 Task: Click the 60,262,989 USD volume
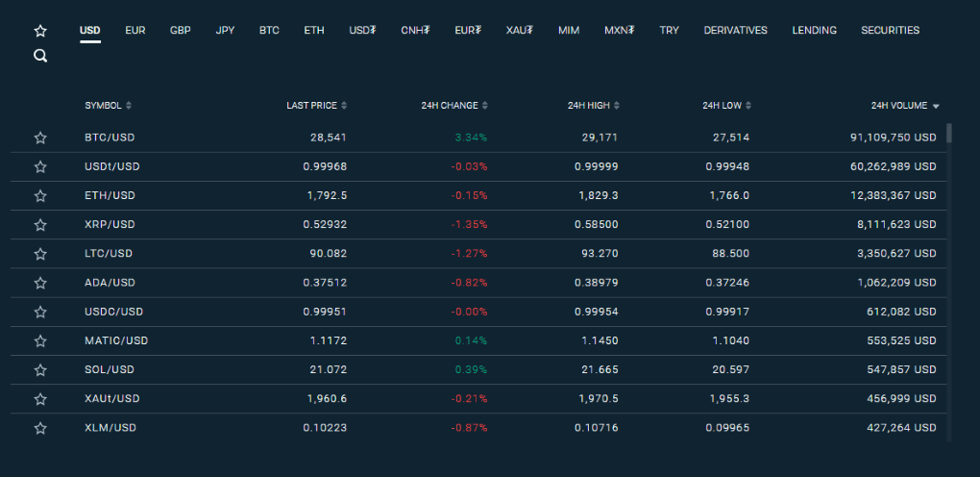[x=894, y=166]
